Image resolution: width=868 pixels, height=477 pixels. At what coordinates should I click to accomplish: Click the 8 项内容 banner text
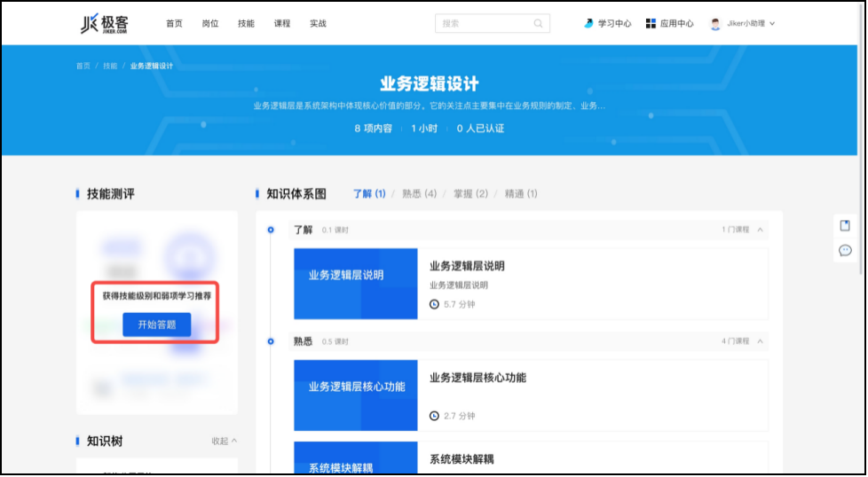373,129
